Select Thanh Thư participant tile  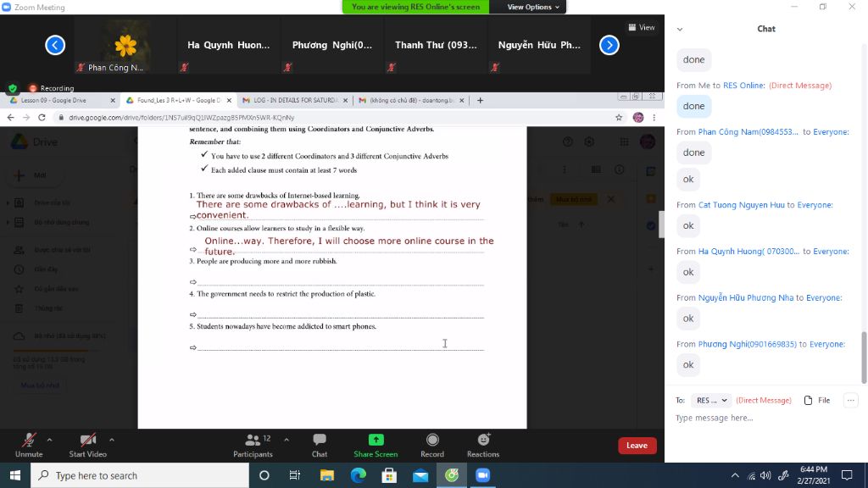436,46
